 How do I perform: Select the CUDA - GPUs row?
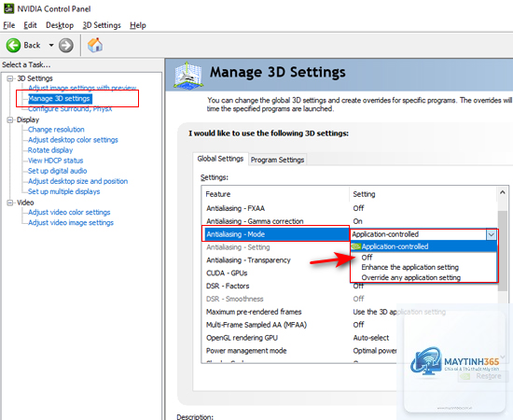276,273
